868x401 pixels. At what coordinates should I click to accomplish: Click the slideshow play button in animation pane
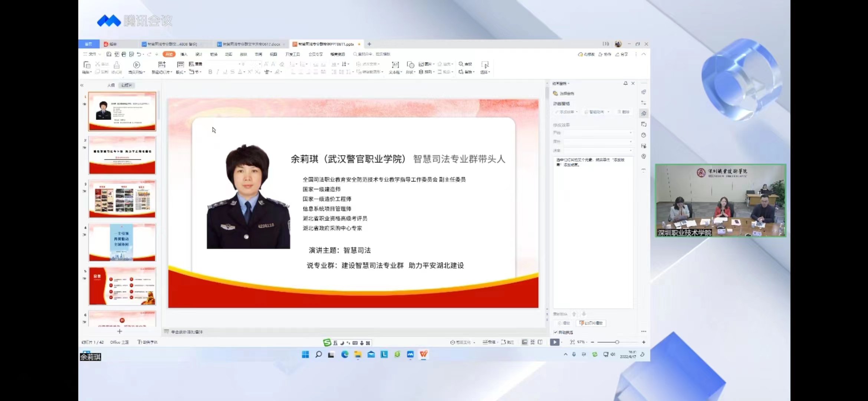click(591, 323)
